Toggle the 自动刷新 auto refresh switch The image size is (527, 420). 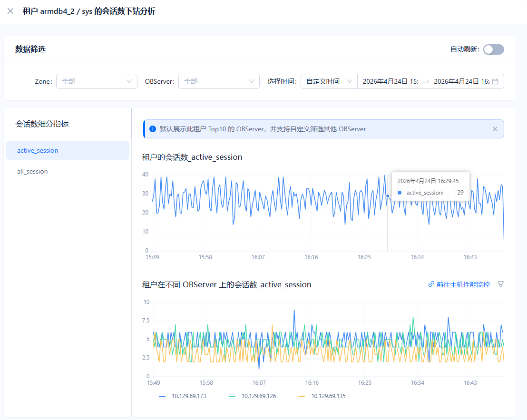(x=493, y=49)
